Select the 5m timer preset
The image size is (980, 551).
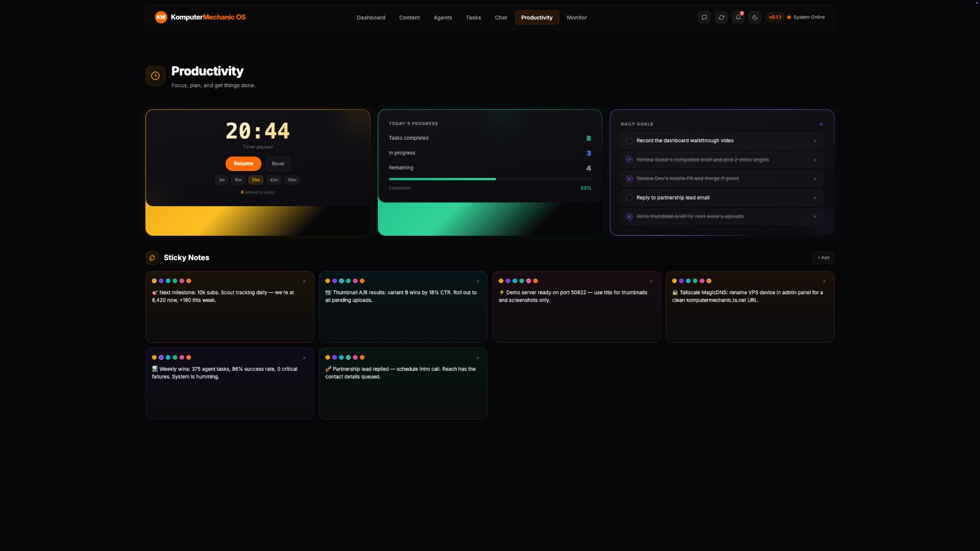click(222, 180)
